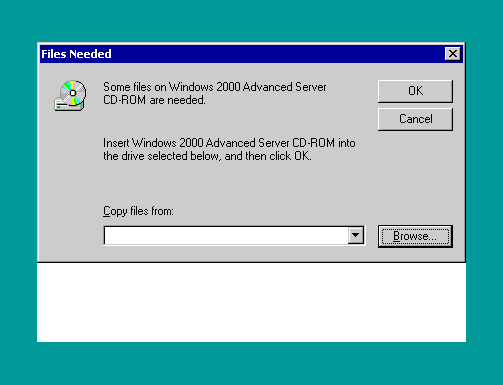Screen dimensions: 503x385
Task: Cancel the Files Needed dialog
Action: pyautogui.click(x=415, y=119)
